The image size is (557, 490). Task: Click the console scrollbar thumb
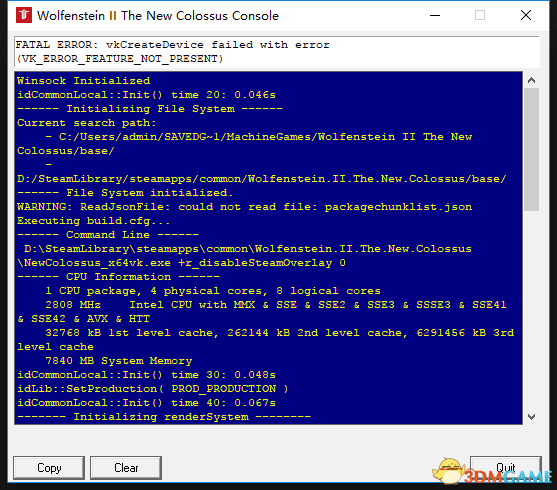(x=531, y=150)
